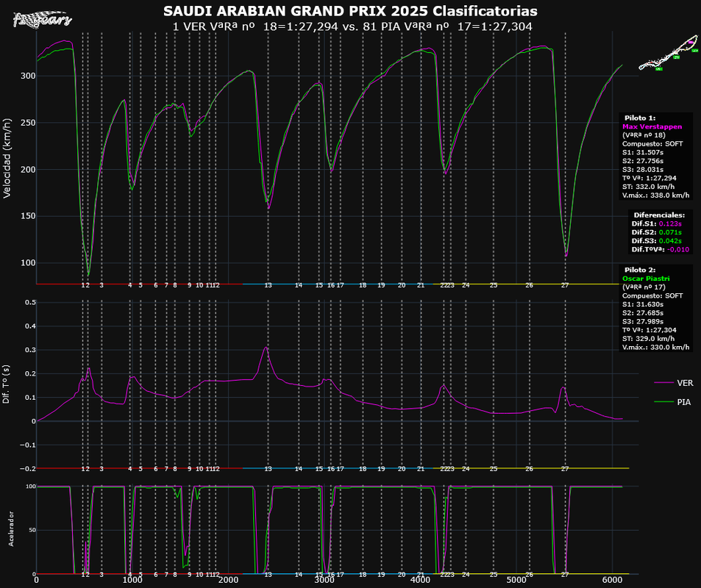
Task: Click 'S3: 28.031s' sector time
Action: (x=642, y=169)
